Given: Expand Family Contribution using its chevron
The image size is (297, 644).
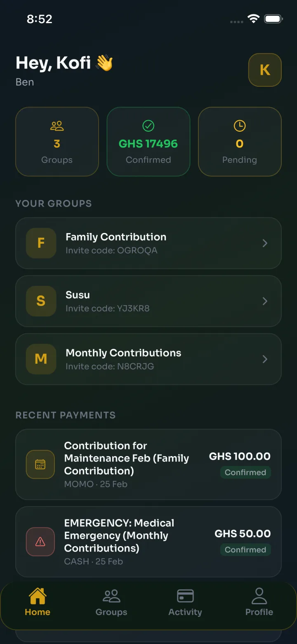Looking at the screenshot, I should [265, 243].
